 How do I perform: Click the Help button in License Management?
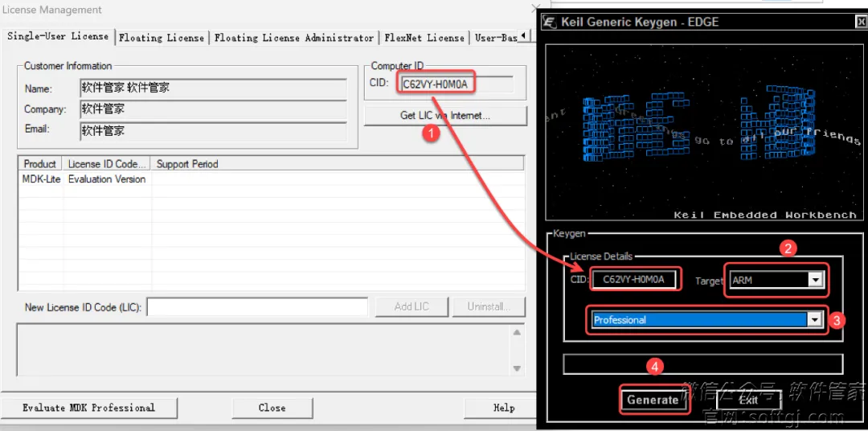[x=502, y=408]
